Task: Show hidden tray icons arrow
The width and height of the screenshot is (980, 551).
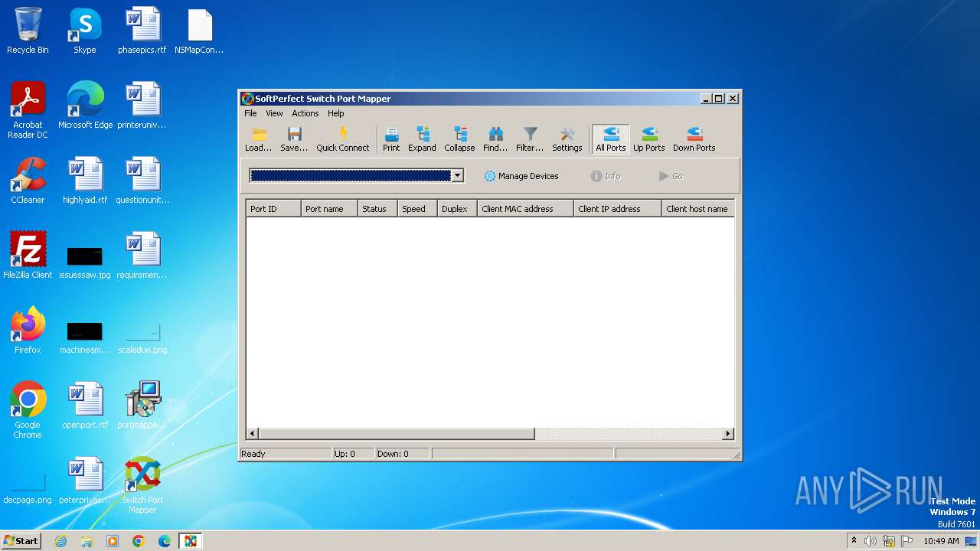Action: point(854,541)
